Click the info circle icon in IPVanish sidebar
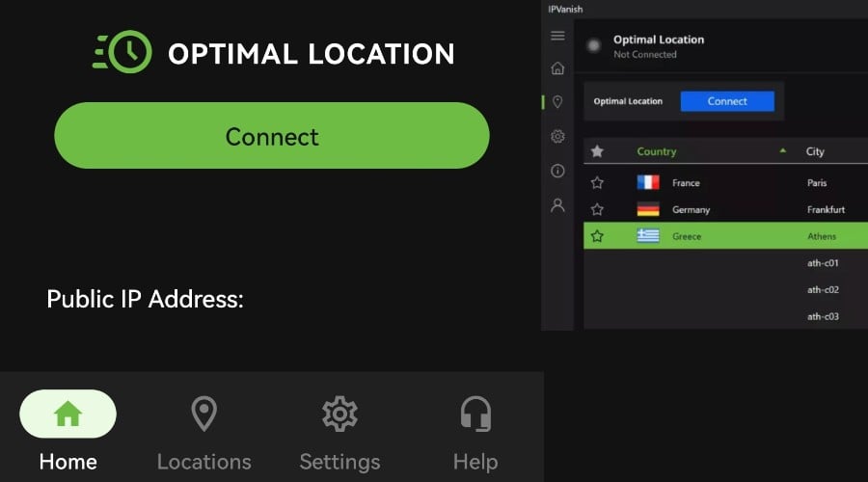Image resolution: width=868 pixels, height=482 pixels. (x=557, y=171)
